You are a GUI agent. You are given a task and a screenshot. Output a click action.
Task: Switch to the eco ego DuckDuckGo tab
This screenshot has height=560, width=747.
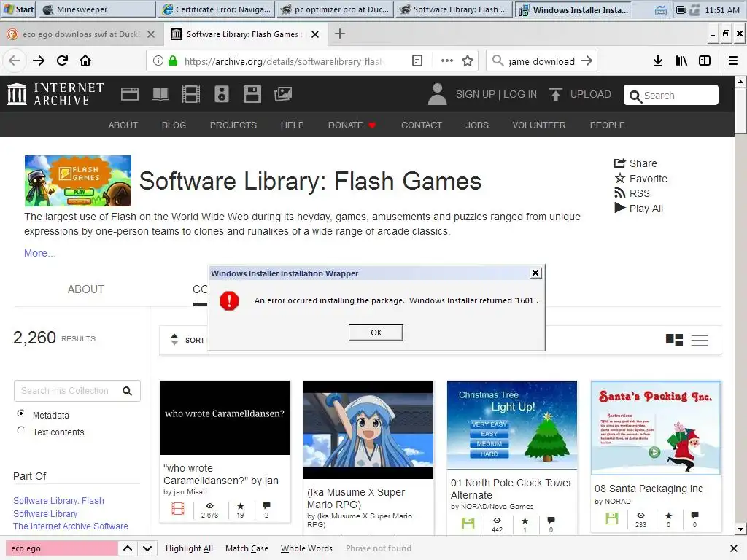click(81, 34)
